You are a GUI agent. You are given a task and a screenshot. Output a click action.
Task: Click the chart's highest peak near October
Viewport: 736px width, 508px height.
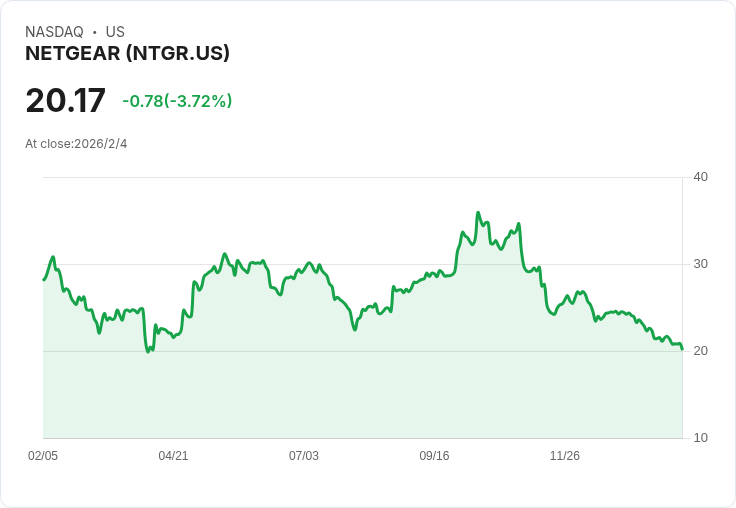click(478, 213)
